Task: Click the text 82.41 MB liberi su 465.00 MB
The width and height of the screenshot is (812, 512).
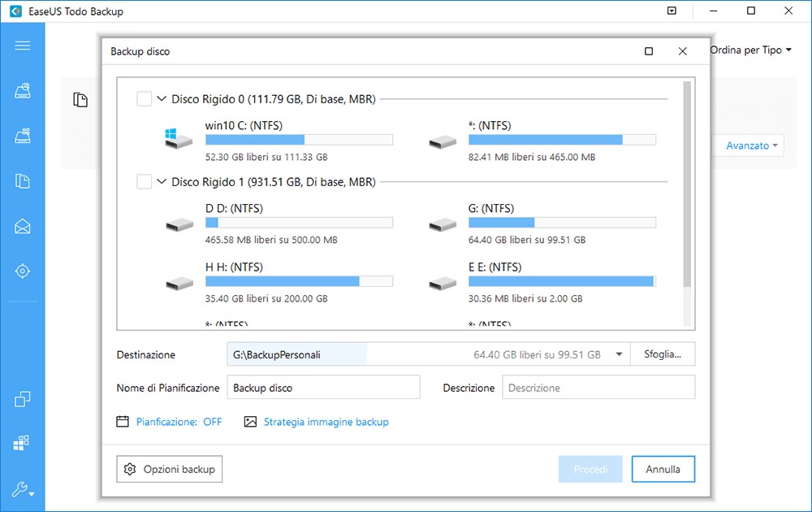Action: 532,157
